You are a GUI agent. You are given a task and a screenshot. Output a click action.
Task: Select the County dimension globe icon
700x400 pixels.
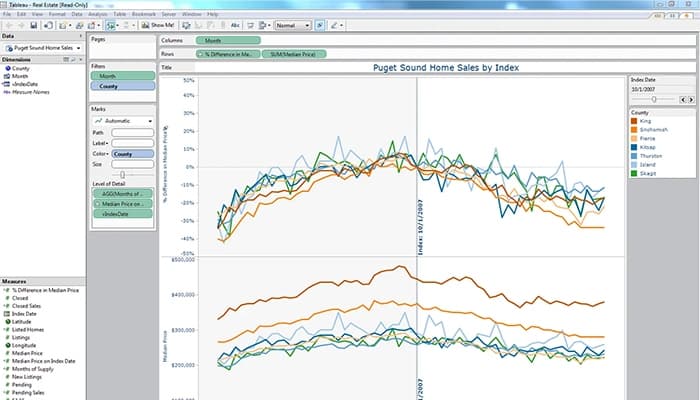[5, 67]
